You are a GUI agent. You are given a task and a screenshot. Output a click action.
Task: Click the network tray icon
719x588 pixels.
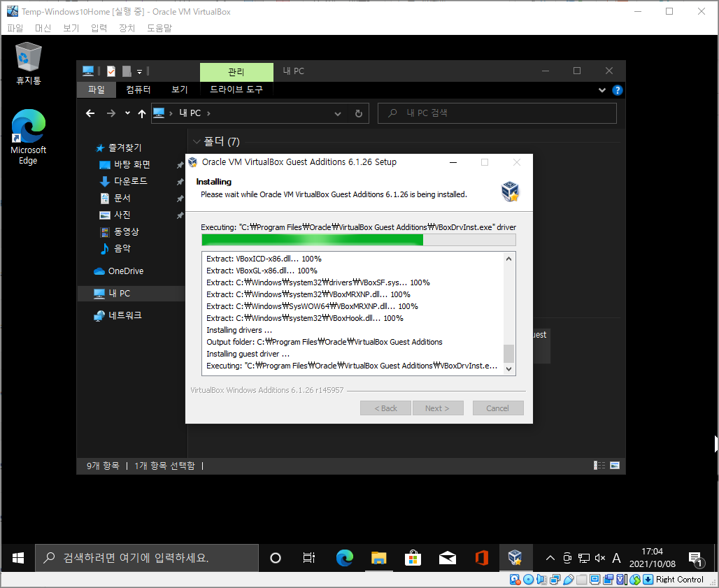584,558
